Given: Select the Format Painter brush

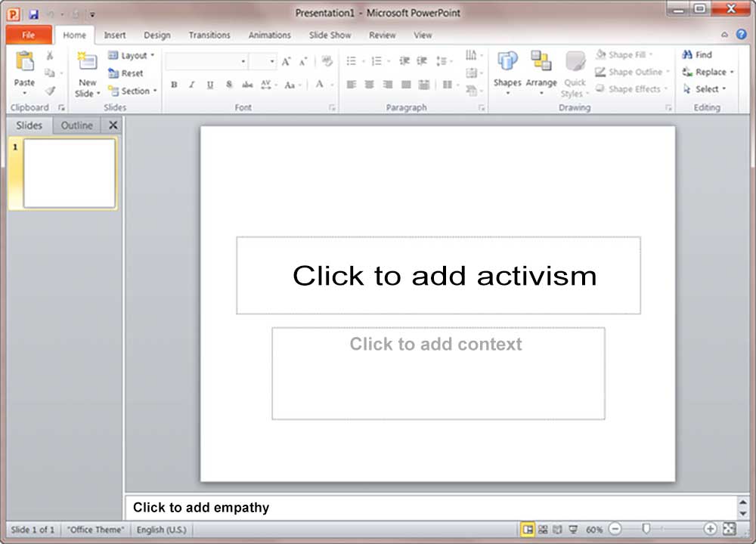Looking at the screenshot, I should point(50,91).
